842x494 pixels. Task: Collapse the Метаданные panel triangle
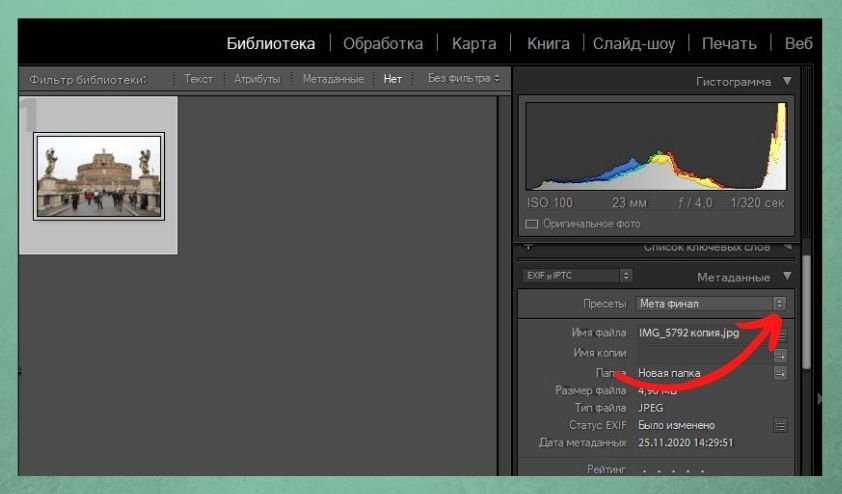pyautogui.click(x=787, y=276)
